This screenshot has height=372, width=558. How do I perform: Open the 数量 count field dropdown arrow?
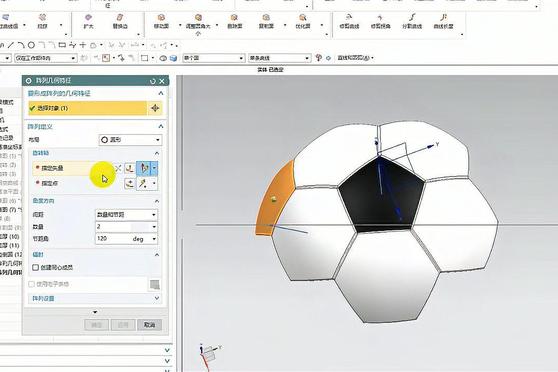point(154,227)
